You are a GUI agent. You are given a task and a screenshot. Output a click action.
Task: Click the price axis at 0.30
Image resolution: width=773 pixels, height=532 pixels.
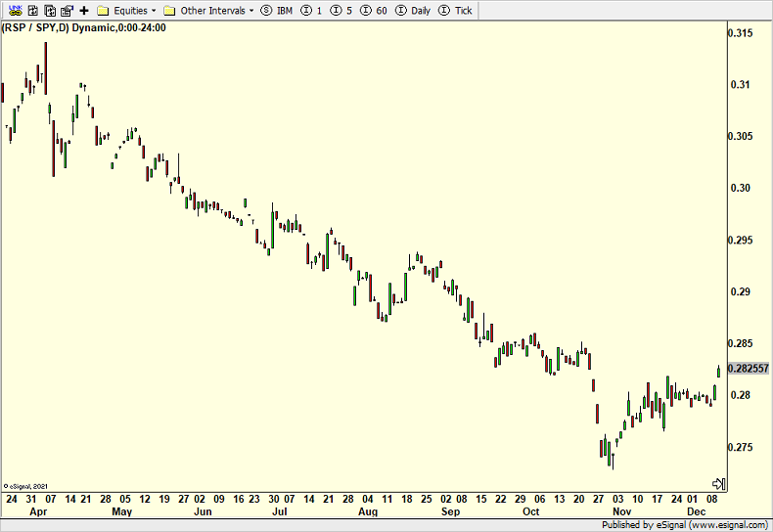[738, 188]
